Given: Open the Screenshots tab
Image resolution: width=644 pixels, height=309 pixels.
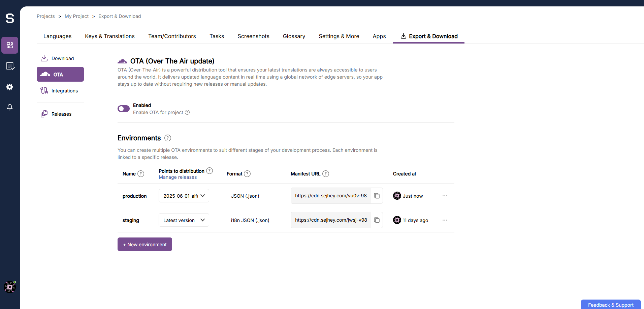Looking at the screenshot, I should (x=254, y=36).
